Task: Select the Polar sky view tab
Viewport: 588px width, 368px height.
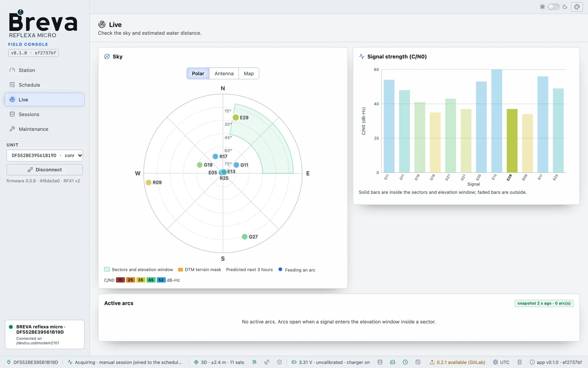Action: (x=198, y=74)
